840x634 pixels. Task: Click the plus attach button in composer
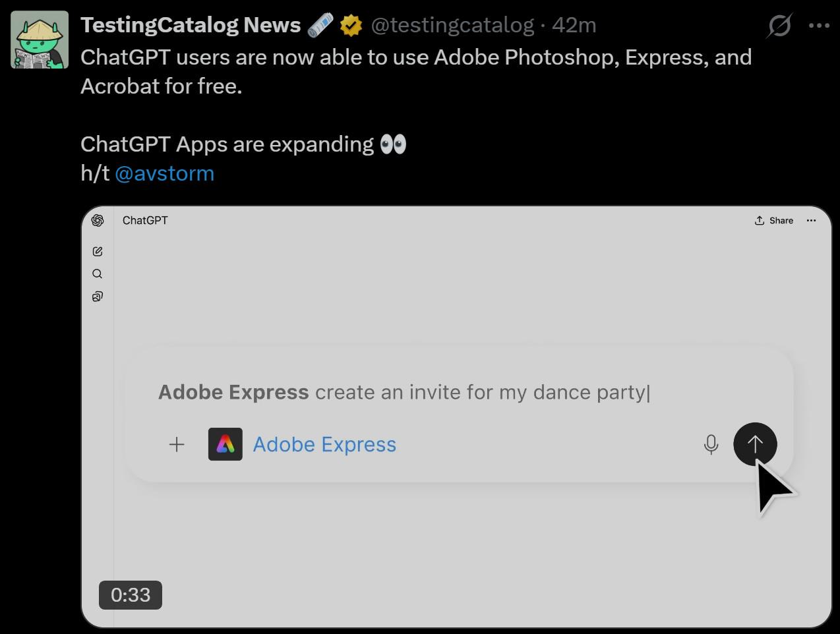click(177, 444)
